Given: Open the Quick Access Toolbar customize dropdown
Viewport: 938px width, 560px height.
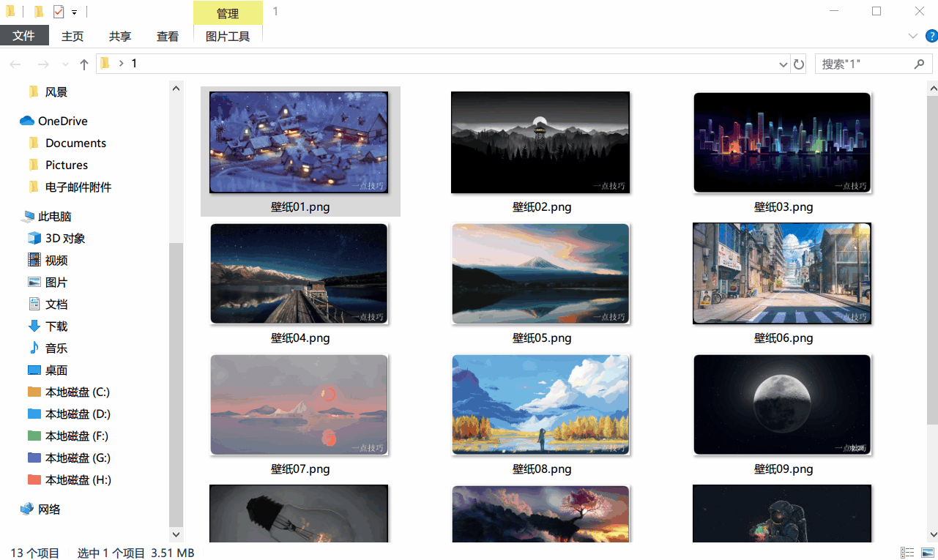Looking at the screenshot, I should click(x=74, y=12).
